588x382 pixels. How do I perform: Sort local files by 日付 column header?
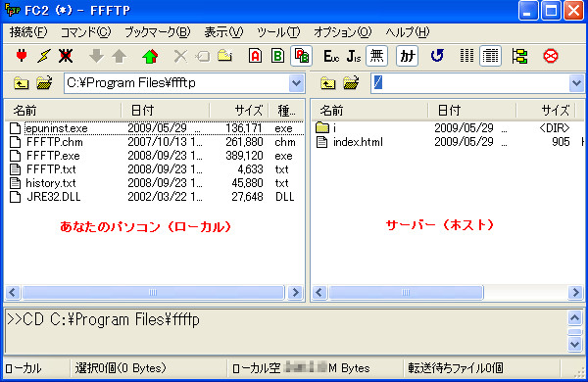pyautogui.click(x=166, y=111)
